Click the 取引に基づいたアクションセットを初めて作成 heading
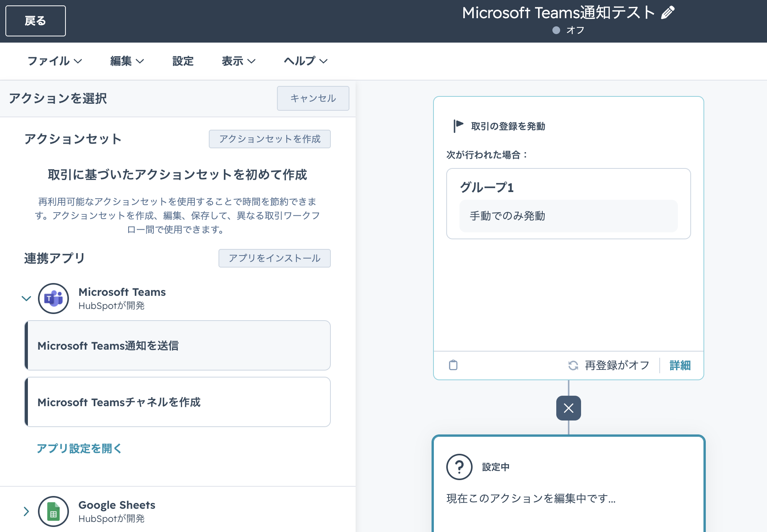 177,175
